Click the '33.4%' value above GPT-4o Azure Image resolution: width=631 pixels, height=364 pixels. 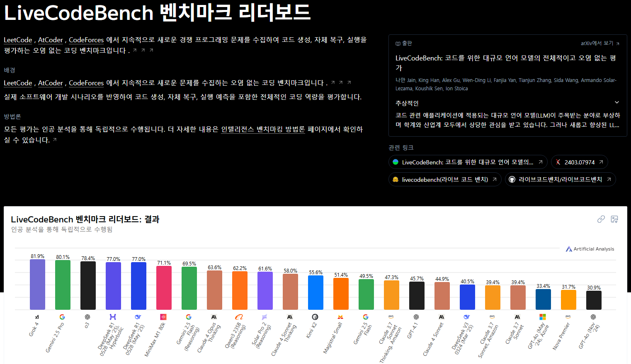click(543, 286)
